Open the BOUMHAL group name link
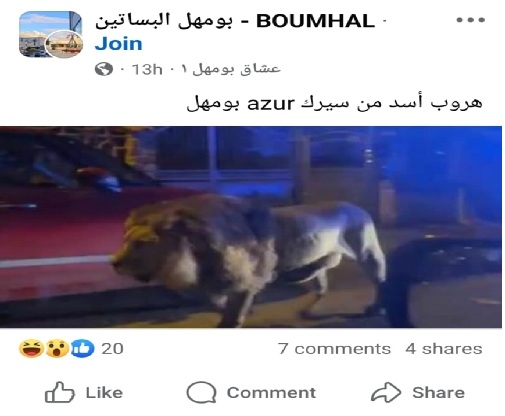Screen dimensions: 505x416 235,21
